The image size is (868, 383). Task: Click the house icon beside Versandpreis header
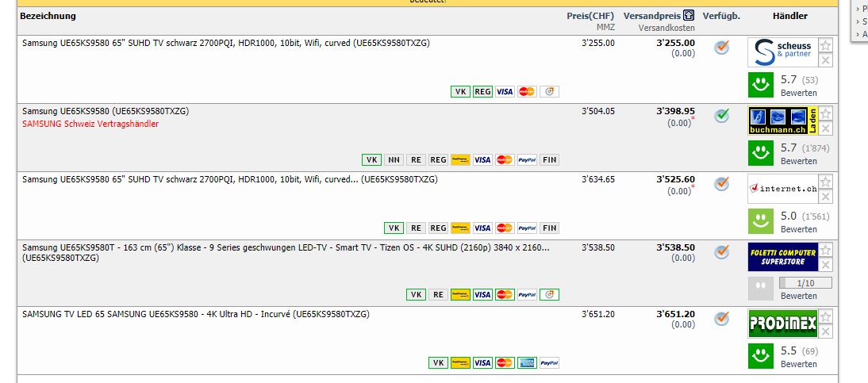689,16
